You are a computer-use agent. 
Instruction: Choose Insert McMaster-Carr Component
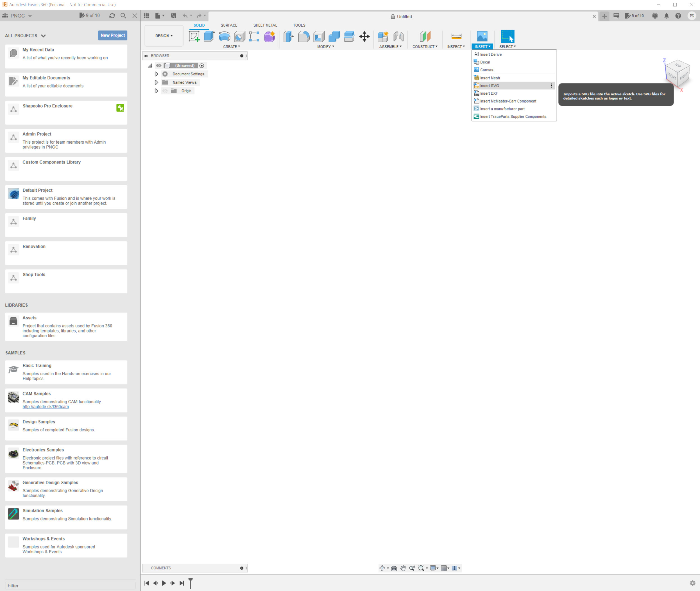514,101
